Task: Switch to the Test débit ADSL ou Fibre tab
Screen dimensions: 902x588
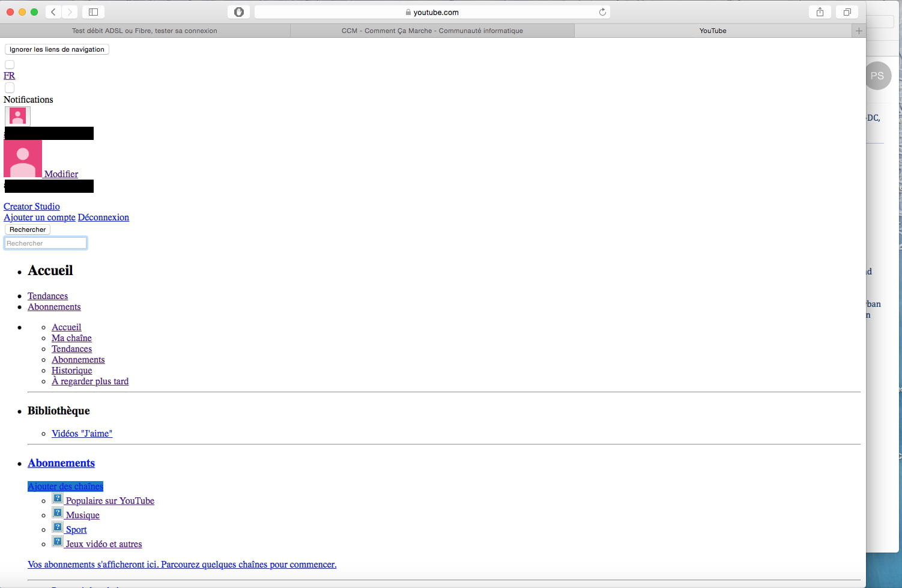Action: point(145,31)
